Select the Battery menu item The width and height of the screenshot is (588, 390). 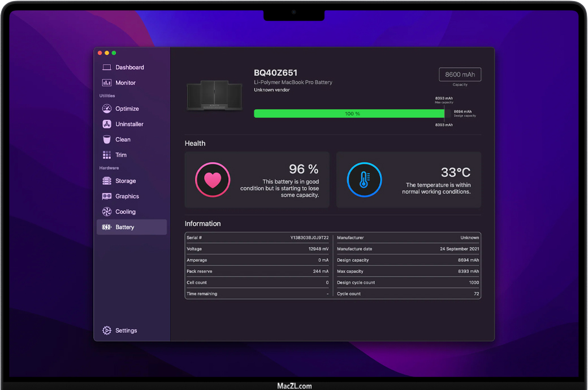coord(125,227)
